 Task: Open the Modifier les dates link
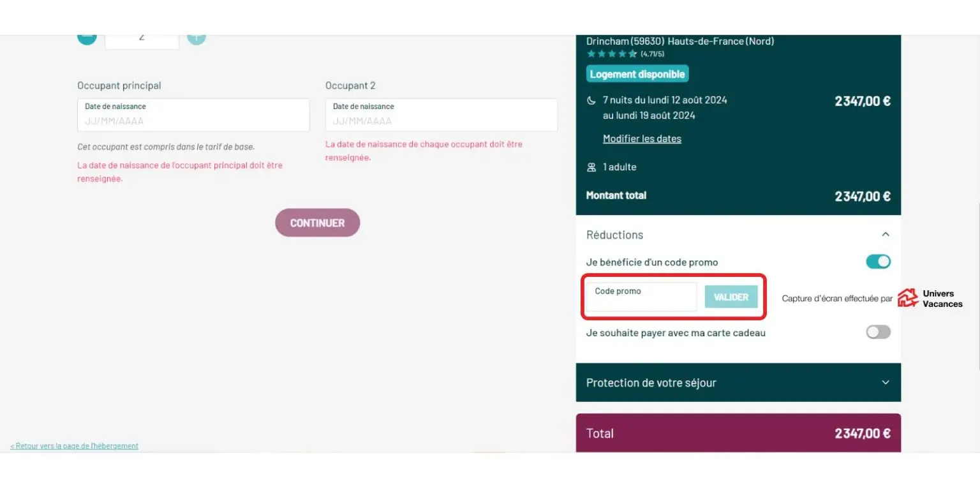coord(642,138)
